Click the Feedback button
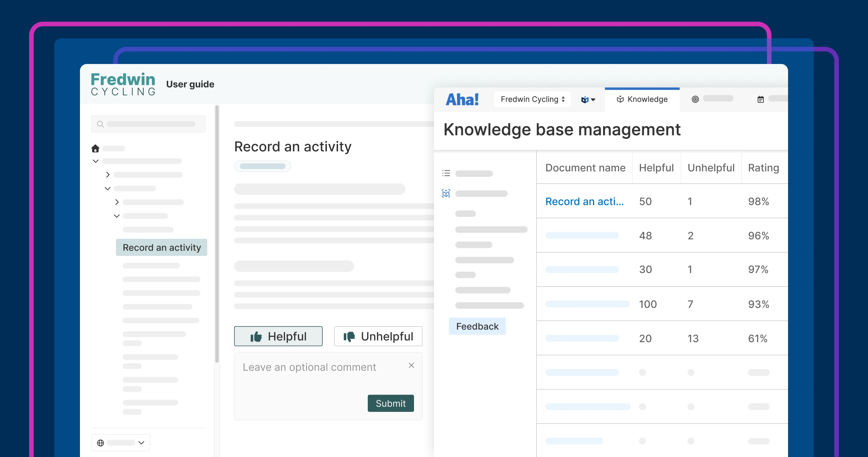Image resolution: width=868 pixels, height=457 pixels. pos(477,326)
